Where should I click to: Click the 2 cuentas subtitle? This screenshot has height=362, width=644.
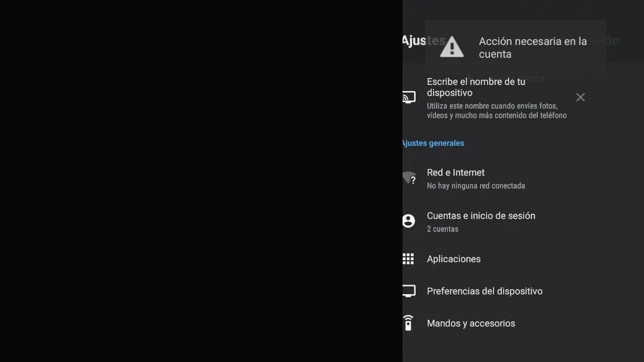click(443, 229)
